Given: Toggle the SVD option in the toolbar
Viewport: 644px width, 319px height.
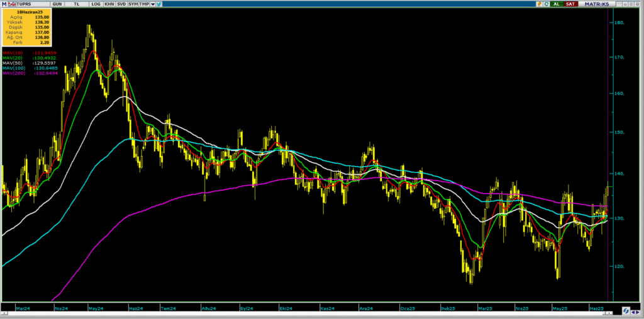Looking at the screenshot, I should 120,4.
